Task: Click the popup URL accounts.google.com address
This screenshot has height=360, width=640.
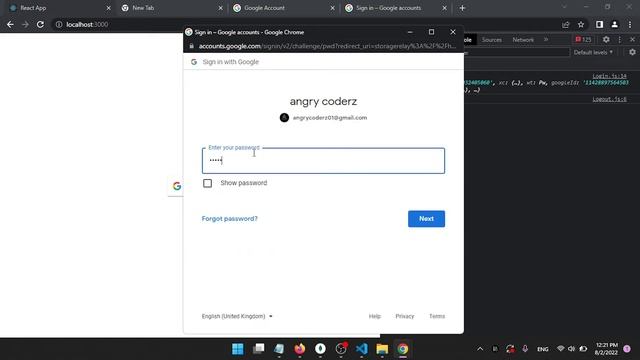Action: (x=327, y=46)
